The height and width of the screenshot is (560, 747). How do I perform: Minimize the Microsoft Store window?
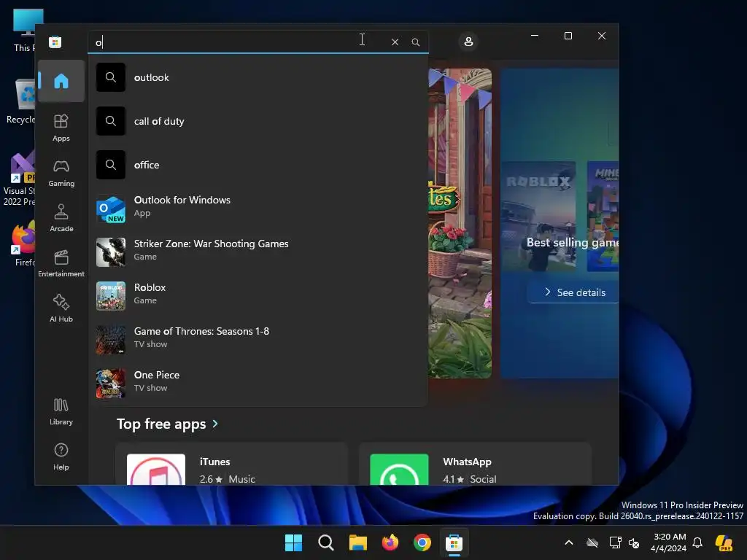(x=535, y=36)
